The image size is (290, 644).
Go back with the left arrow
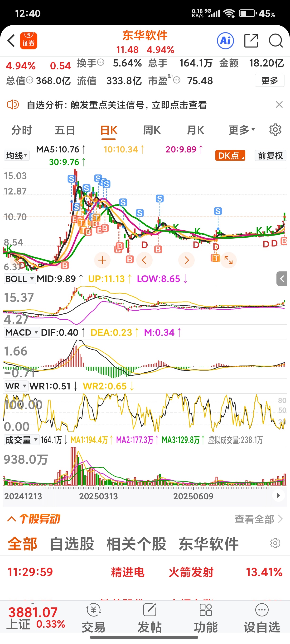[11, 41]
